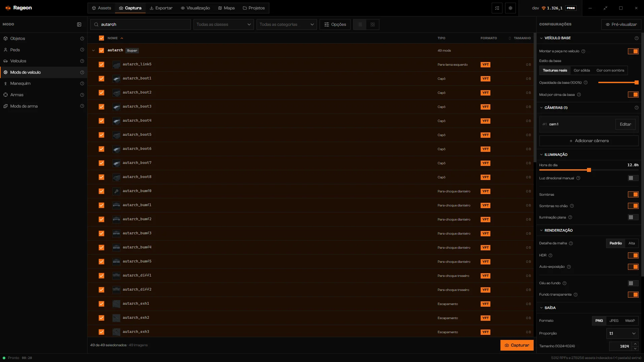
Task: Show help icon for Câmeras section
Action: coord(637,108)
